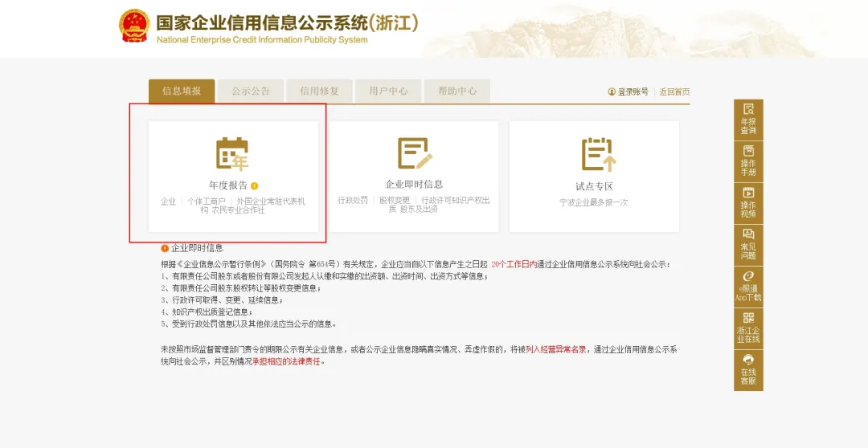Click the red 20个工作日内 text

click(514, 264)
